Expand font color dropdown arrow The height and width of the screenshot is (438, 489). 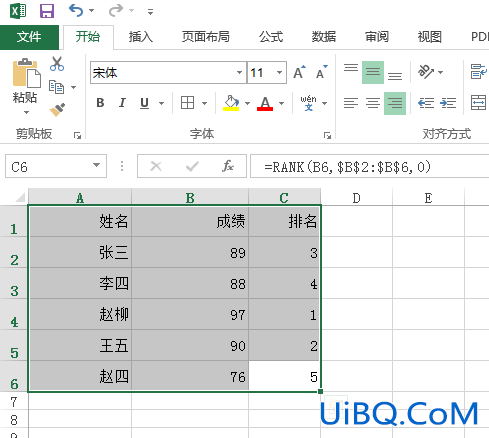[x=281, y=103]
